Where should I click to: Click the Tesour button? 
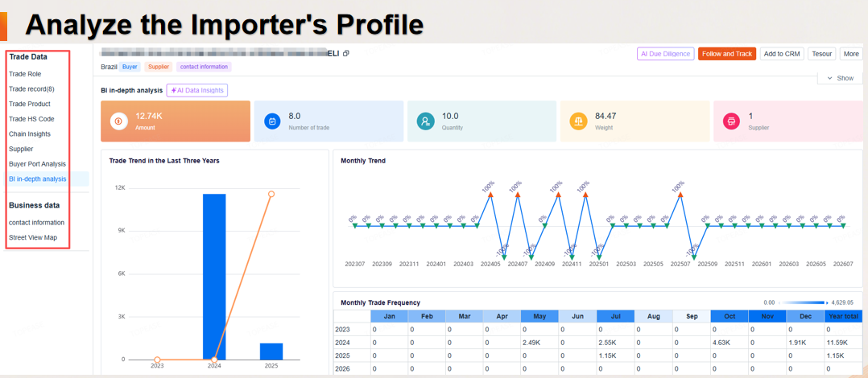point(821,54)
